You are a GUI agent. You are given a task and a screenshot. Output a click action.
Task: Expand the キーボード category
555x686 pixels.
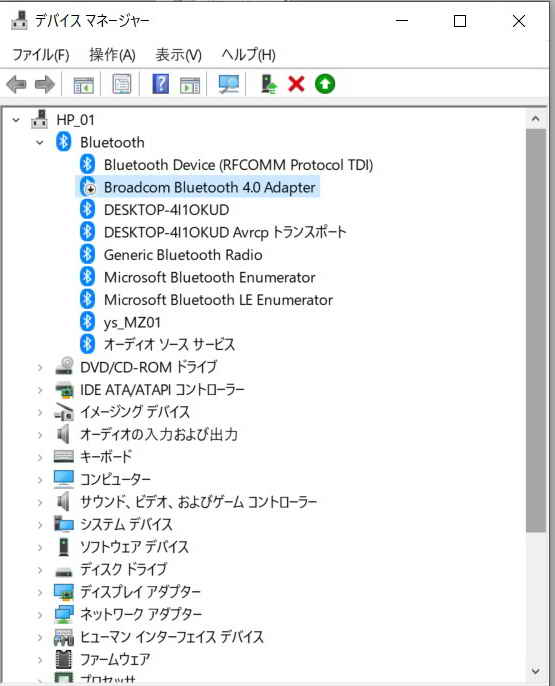coord(40,457)
